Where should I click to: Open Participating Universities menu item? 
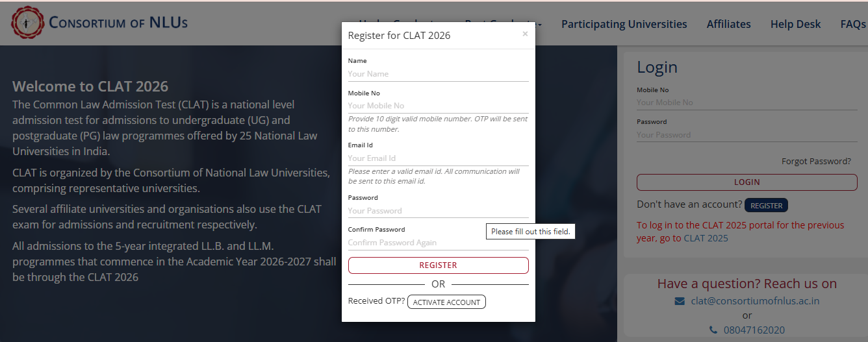[x=624, y=24]
